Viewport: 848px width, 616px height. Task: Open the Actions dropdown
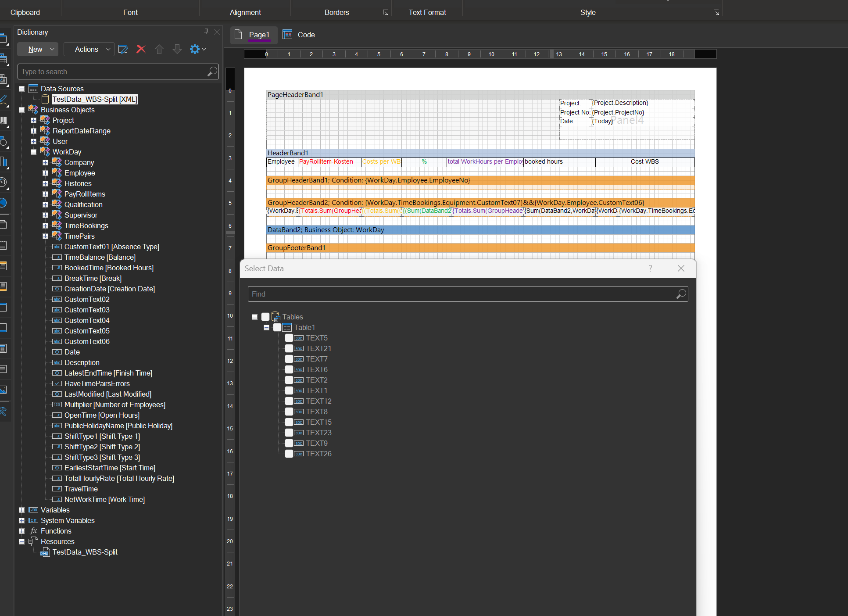point(89,49)
